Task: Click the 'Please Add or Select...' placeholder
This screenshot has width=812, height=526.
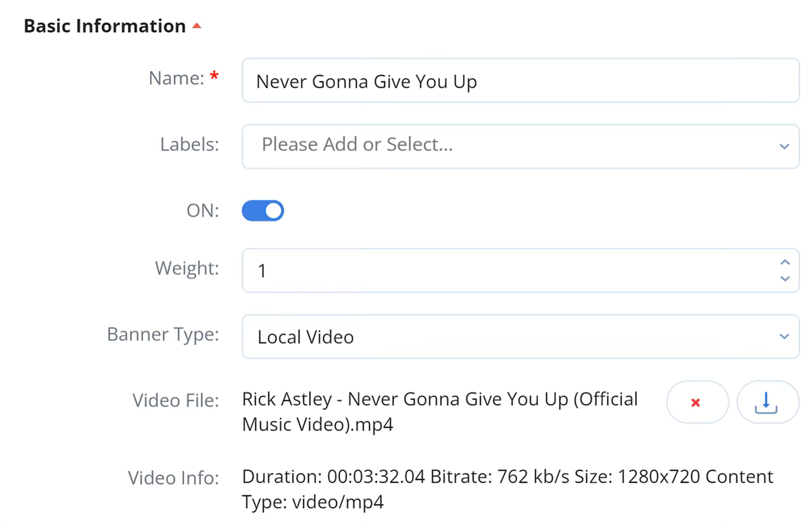Action: pos(357,145)
